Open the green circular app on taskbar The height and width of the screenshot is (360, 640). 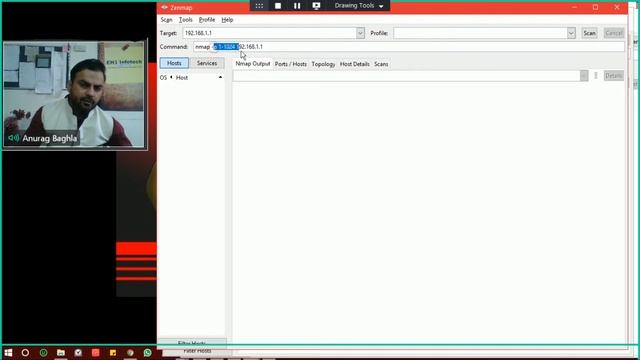(43, 353)
